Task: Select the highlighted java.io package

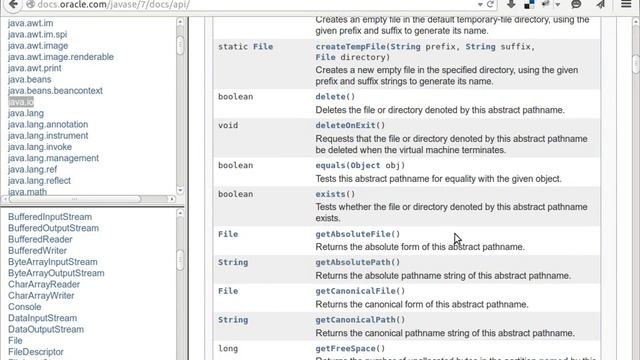Action: tap(21, 102)
